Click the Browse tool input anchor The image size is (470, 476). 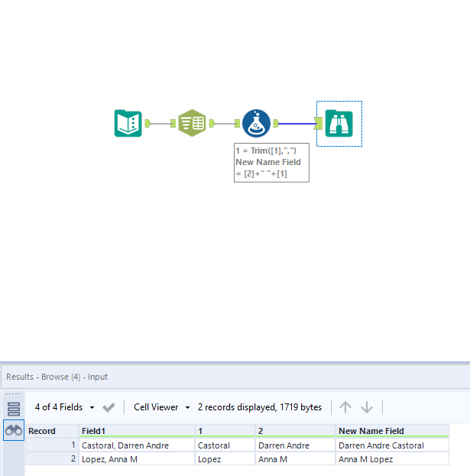click(318, 123)
